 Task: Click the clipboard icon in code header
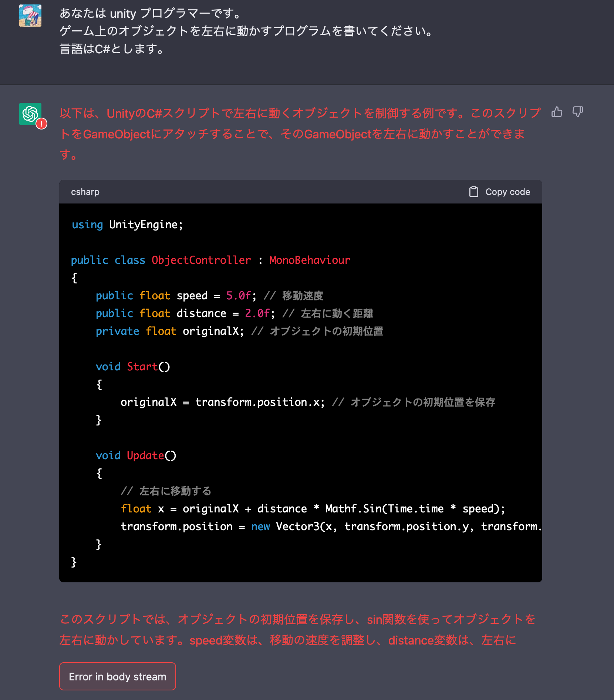click(x=473, y=192)
